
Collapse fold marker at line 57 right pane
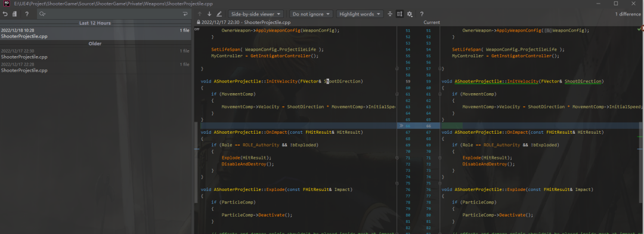pos(439,69)
